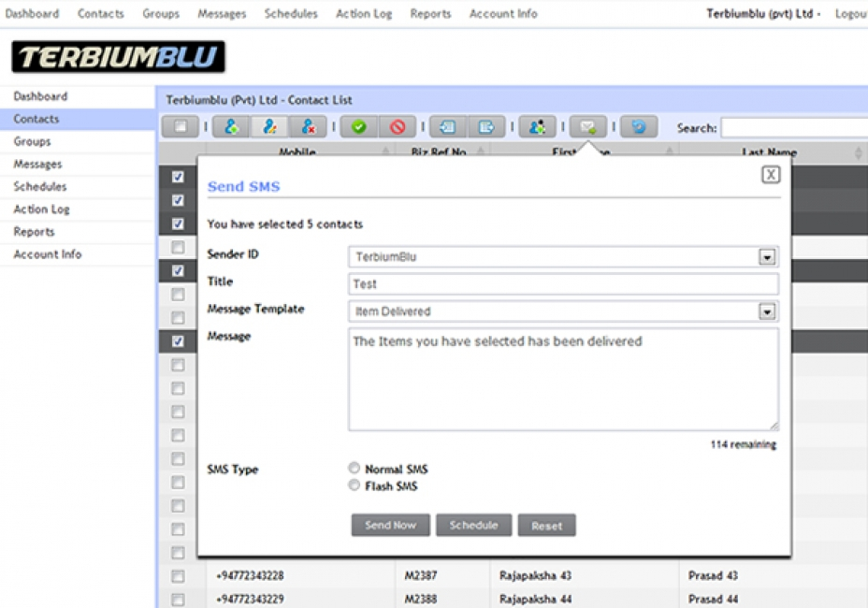Screen dimensions: 868x608
Task: Click the Prasad 44 last name cell
Action: [713, 600]
